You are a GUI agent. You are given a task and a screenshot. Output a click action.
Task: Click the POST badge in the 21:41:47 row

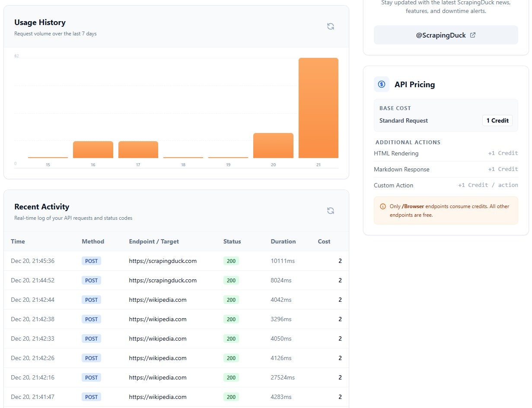tap(91, 397)
